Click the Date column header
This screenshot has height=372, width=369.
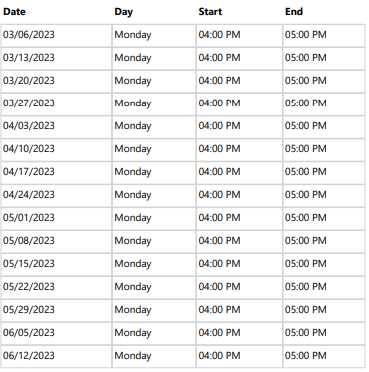[14, 12]
